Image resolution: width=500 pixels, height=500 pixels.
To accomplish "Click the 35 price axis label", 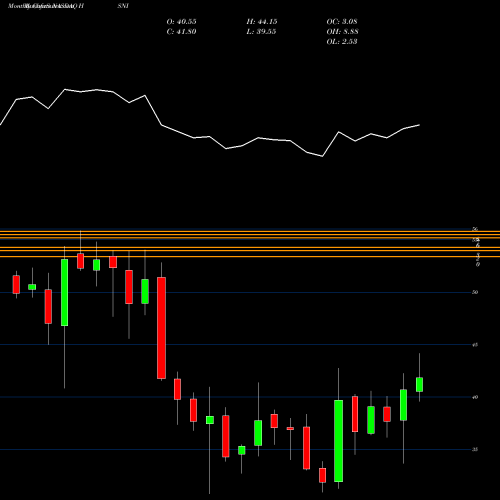I will point(475,450).
